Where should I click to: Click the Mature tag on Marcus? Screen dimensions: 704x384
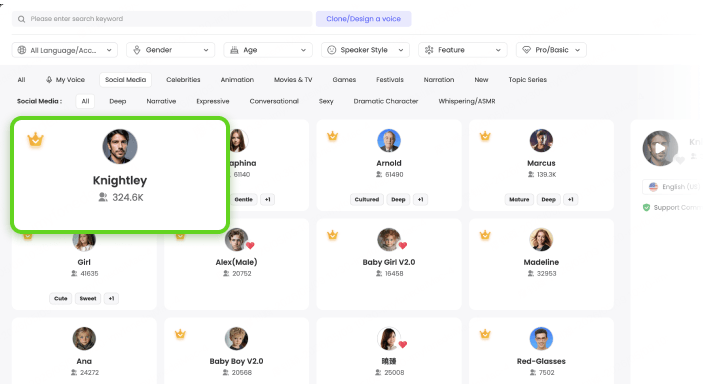point(519,199)
